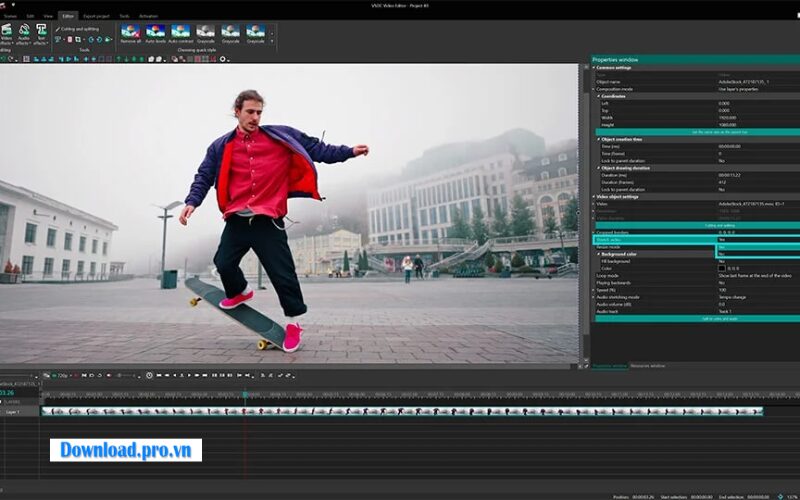Screen dimensions: 800x500
Task: Toggle Lock to parent duration under Object creation time
Action: coord(758,161)
